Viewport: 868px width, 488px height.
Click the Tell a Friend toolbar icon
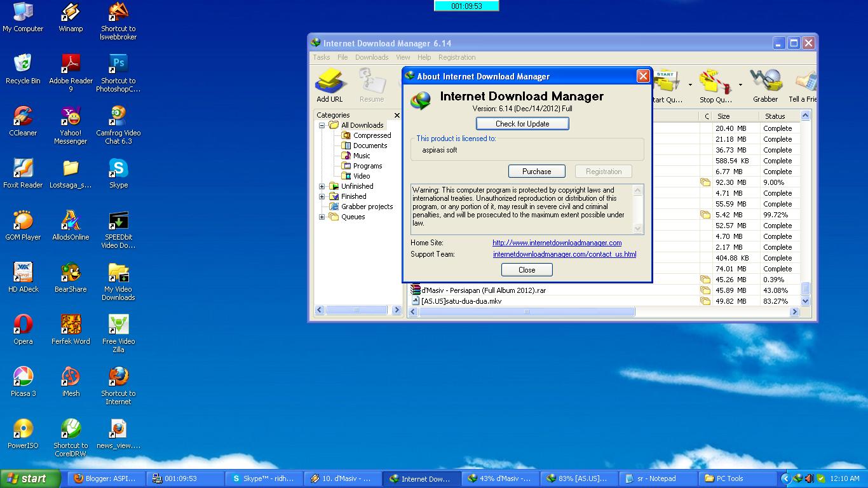(803, 86)
